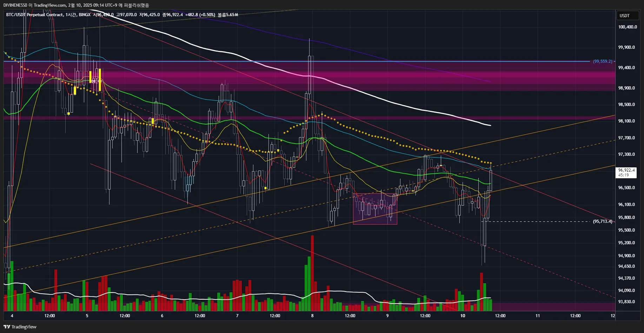This screenshot has height=333, width=644.
Task: Select the purple rectangle drawing near date 9
Action: pyautogui.click(x=375, y=208)
